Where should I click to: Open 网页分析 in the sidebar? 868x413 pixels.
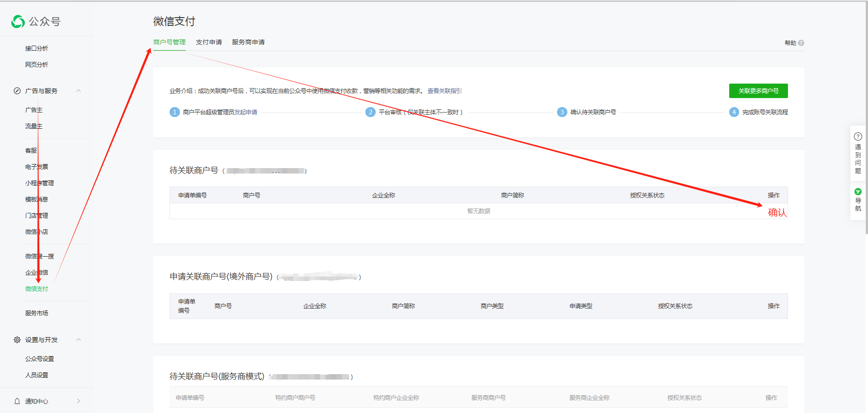coord(37,65)
